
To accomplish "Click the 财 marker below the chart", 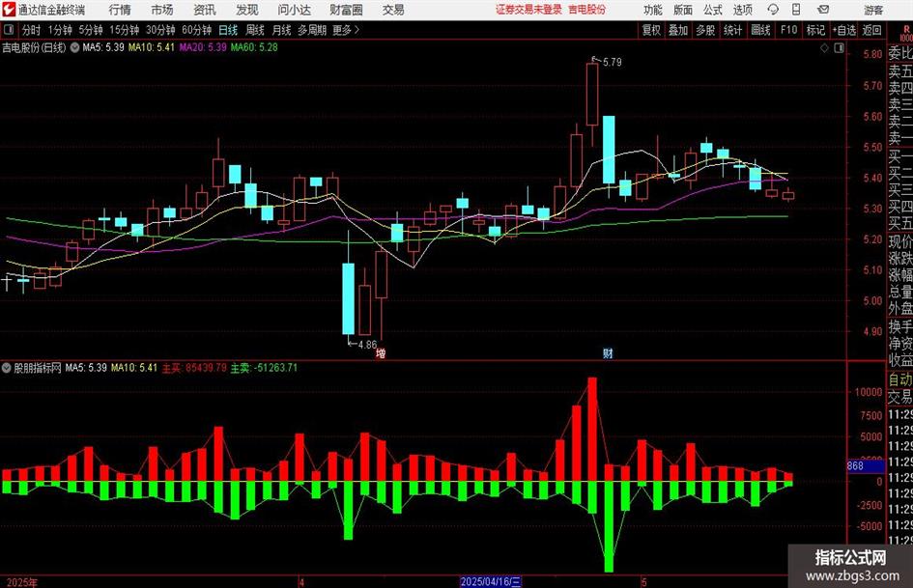I will 608,352.
